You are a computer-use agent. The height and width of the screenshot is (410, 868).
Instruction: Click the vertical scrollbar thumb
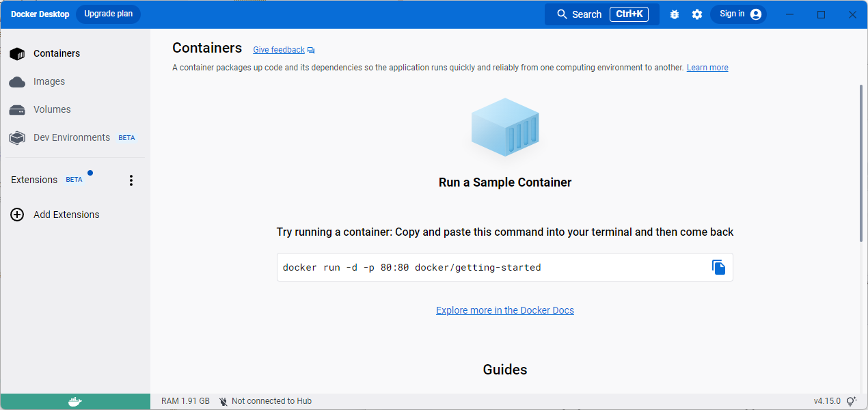click(x=861, y=163)
